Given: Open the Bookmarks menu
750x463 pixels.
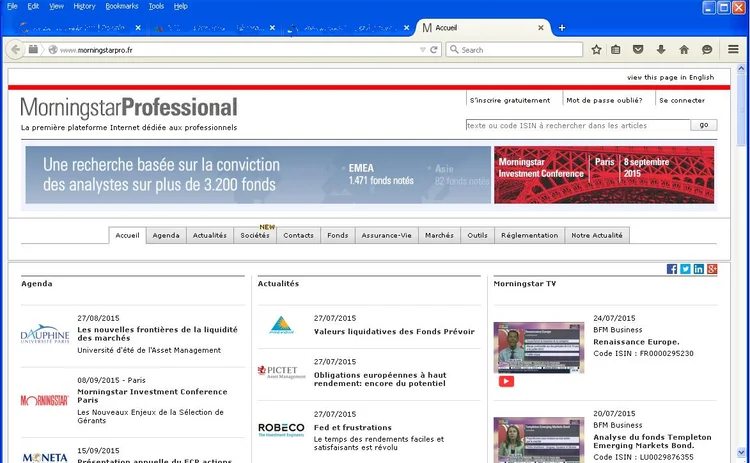Looking at the screenshot, I should click(x=121, y=6).
